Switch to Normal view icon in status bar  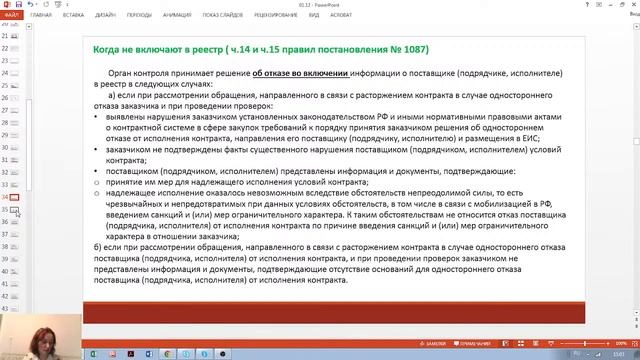505,344
